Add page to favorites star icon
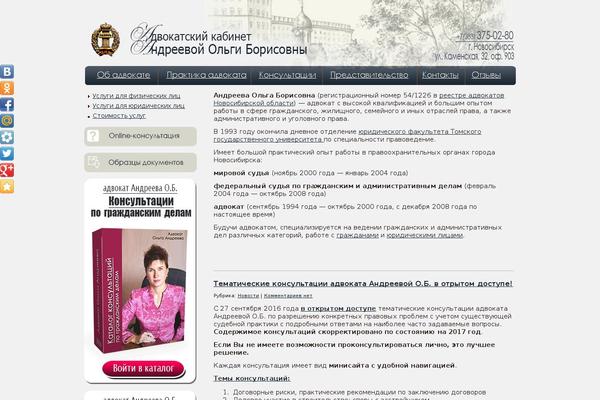Image resolution: width=600 pixels, height=400 pixels. [7, 186]
